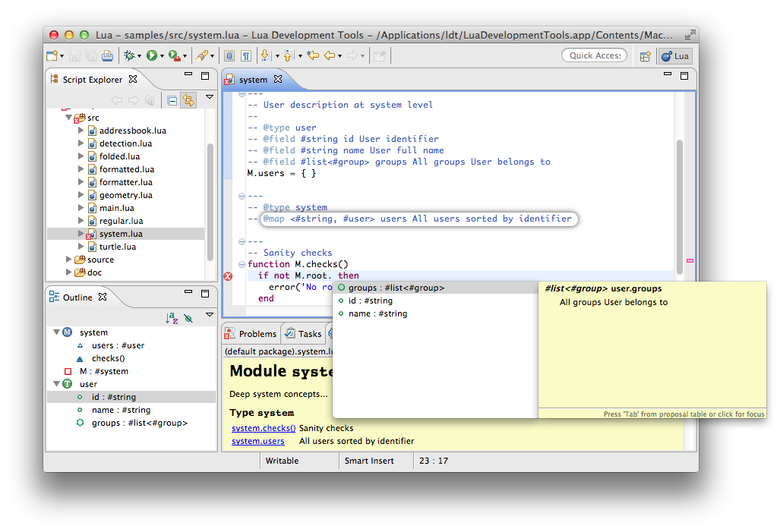This screenshot has width=777, height=532.
Task: Run the script with the green play icon
Action: (152, 55)
